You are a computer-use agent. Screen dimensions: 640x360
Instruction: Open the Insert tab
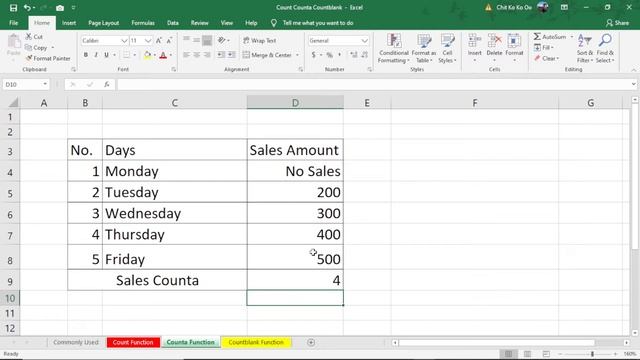pyautogui.click(x=69, y=23)
